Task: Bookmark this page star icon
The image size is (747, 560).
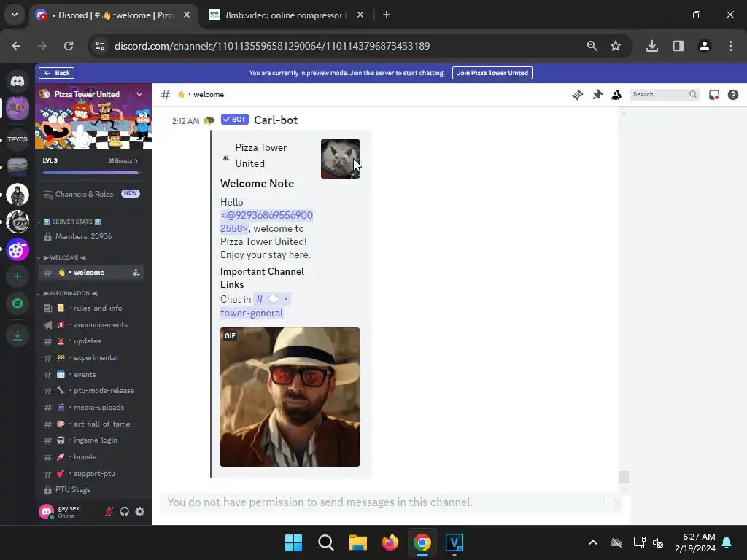Action: click(616, 46)
